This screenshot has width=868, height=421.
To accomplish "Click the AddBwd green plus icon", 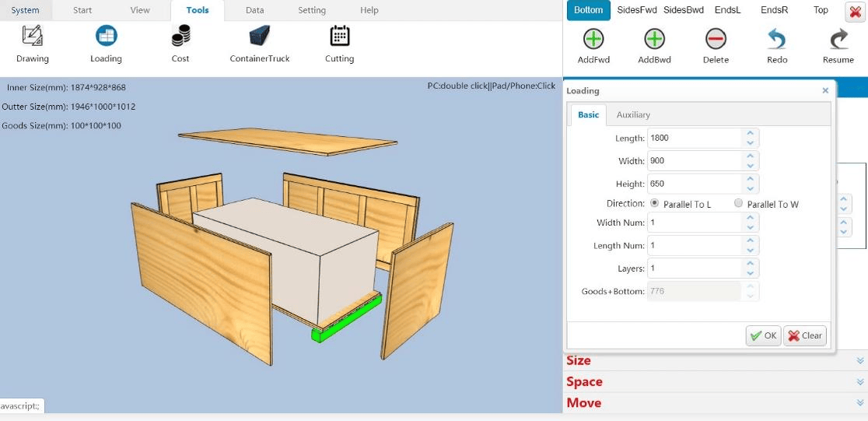I will click(x=654, y=40).
